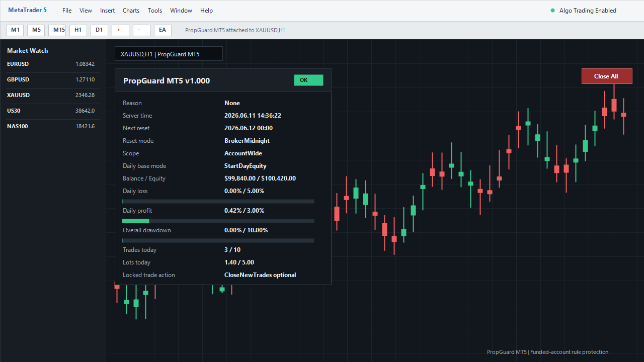Click the Locked trade action label
This screenshot has height=362, width=644.
point(149,275)
